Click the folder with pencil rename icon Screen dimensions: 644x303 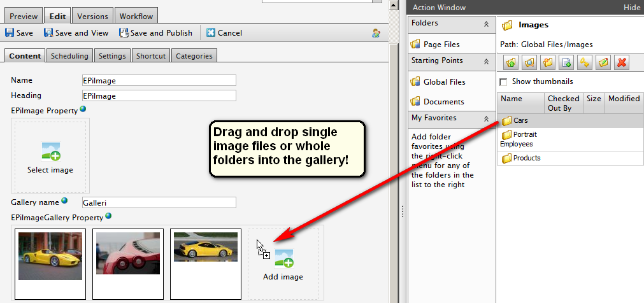(603, 62)
